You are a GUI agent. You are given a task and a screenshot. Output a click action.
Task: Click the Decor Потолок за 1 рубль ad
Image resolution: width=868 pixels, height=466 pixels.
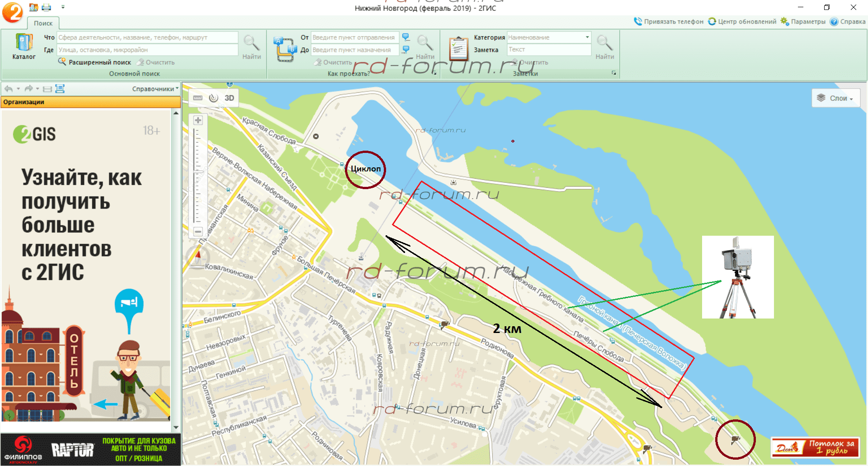coord(815,447)
